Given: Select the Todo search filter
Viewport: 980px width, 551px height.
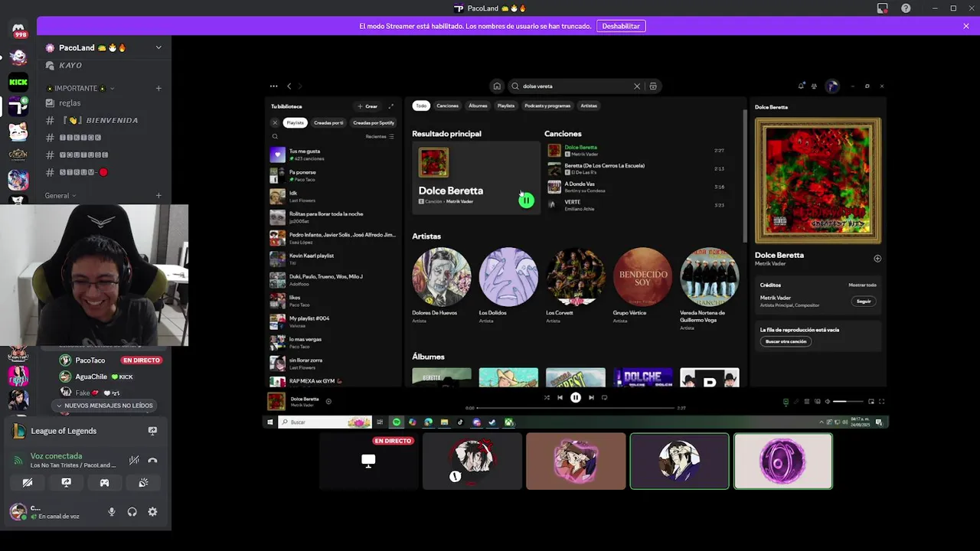Looking at the screenshot, I should [x=420, y=106].
